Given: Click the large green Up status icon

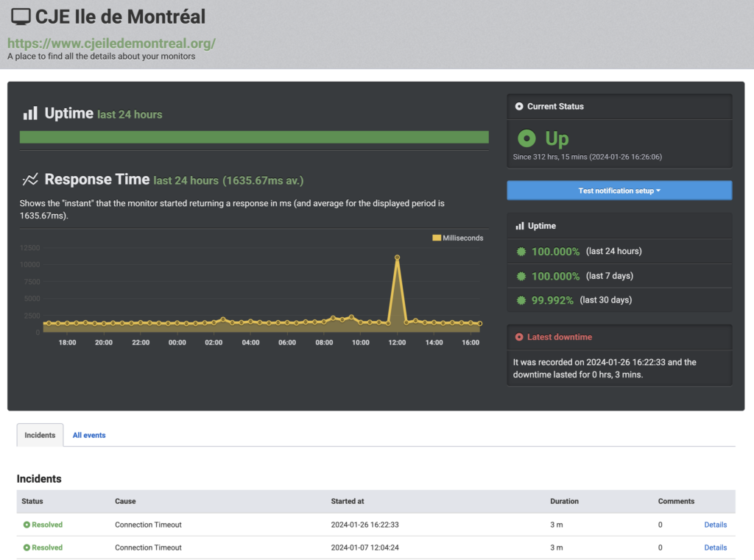Looking at the screenshot, I should 526,138.
